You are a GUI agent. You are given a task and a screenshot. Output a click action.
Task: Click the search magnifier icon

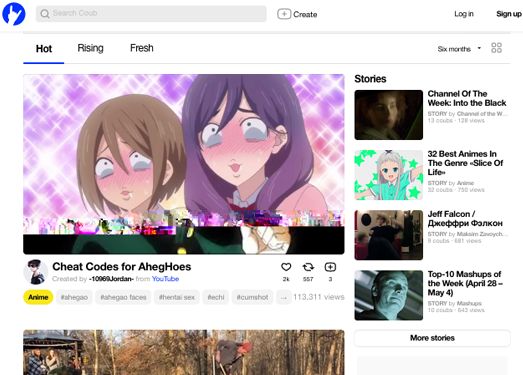point(44,14)
